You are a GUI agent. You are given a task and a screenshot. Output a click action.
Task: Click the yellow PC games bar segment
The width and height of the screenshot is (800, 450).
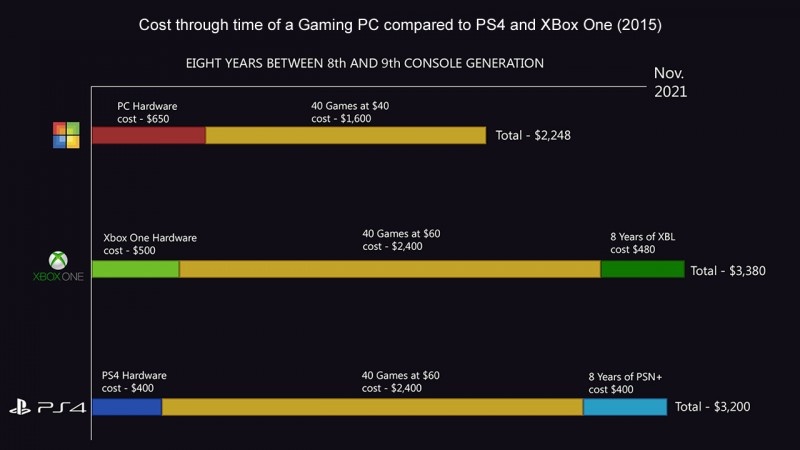click(x=345, y=135)
